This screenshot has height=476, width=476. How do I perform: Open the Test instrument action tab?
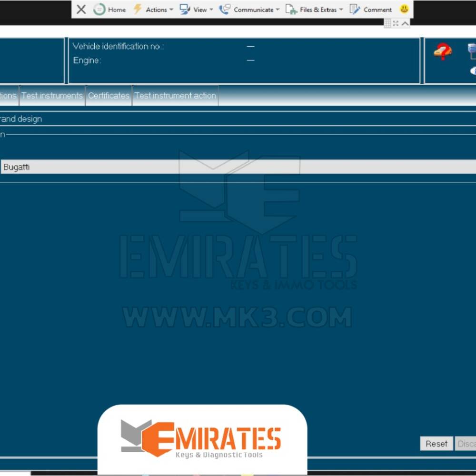point(175,95)
